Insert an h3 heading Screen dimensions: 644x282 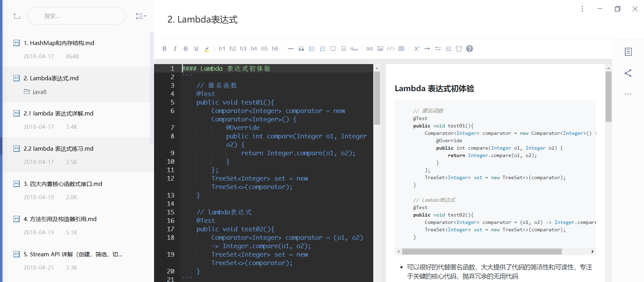coord(243,49)
